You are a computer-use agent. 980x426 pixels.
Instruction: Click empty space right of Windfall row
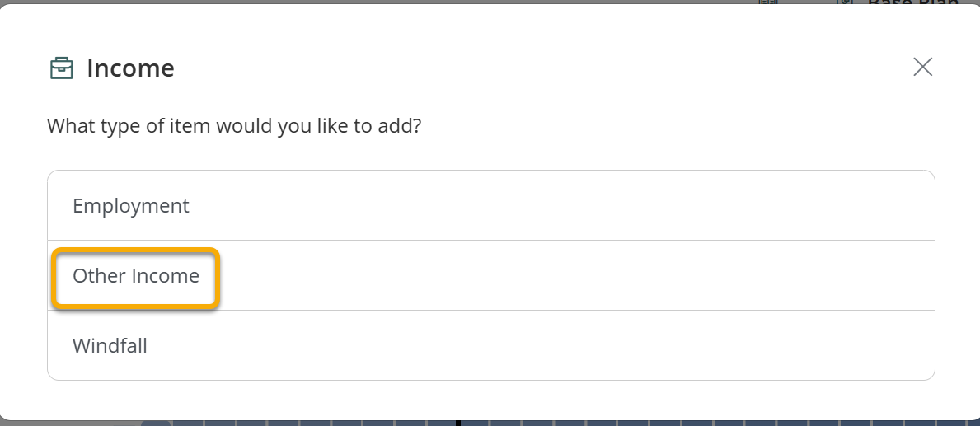pos(577,346)
